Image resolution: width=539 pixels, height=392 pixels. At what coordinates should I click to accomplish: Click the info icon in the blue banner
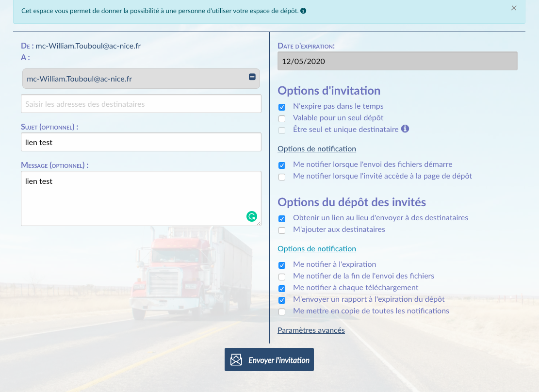pyautogui.click(x=303, y=11)
